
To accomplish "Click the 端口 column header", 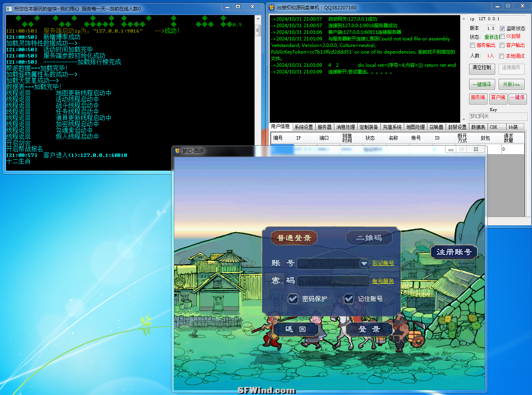I will pyautogui.click(x=328, y=138).
